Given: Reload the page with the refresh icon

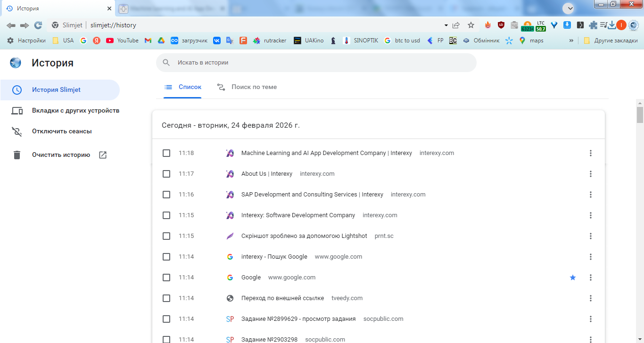Looking at the screenshot, I should [x=38, y=25].
